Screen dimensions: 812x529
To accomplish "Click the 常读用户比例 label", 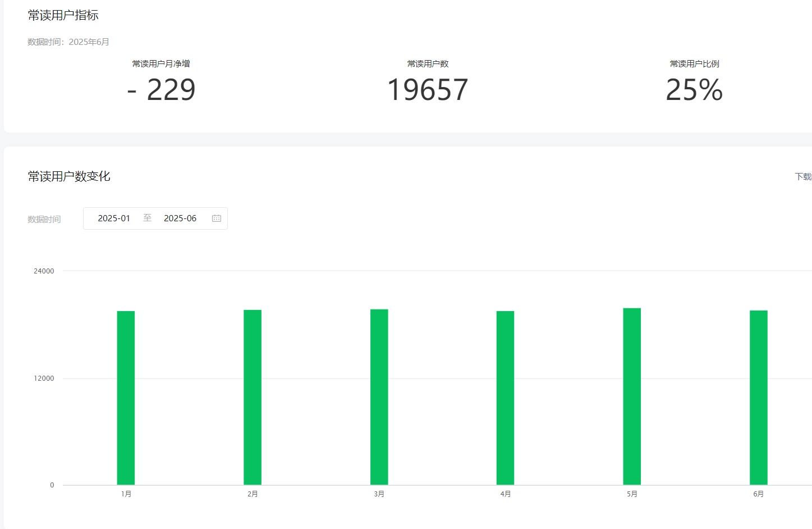I will pyautogui.click(x=694, y=63).
